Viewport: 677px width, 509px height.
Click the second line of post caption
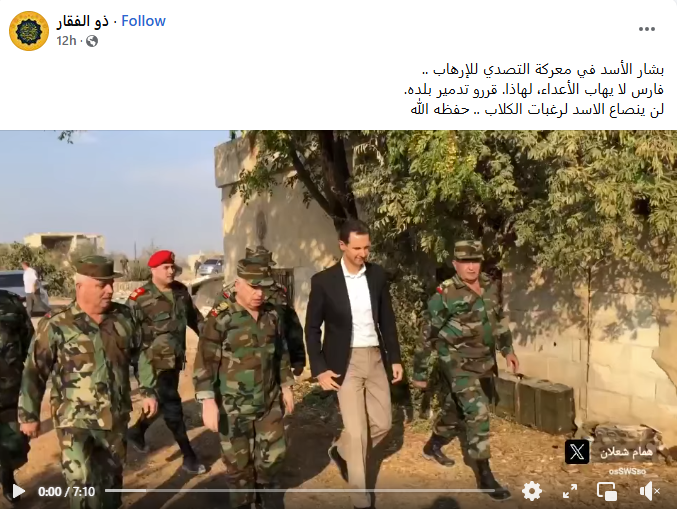coord(534,90)
